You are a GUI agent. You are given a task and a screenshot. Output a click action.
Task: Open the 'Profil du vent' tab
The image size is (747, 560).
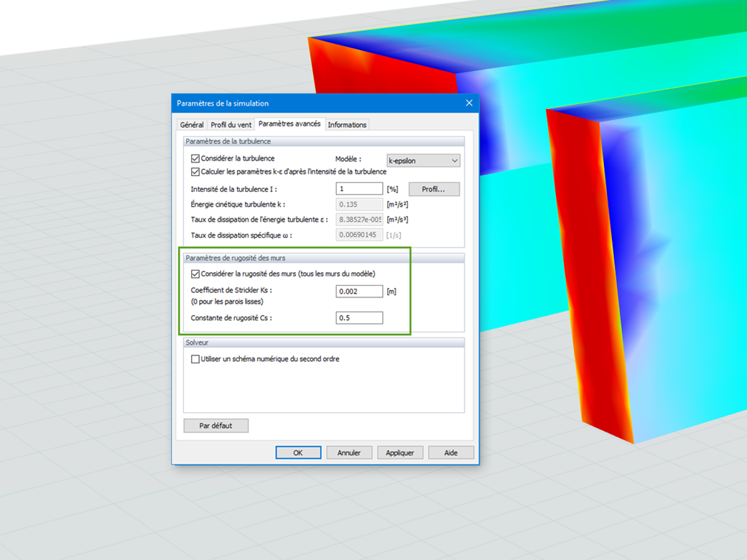(x=231, y=124)
